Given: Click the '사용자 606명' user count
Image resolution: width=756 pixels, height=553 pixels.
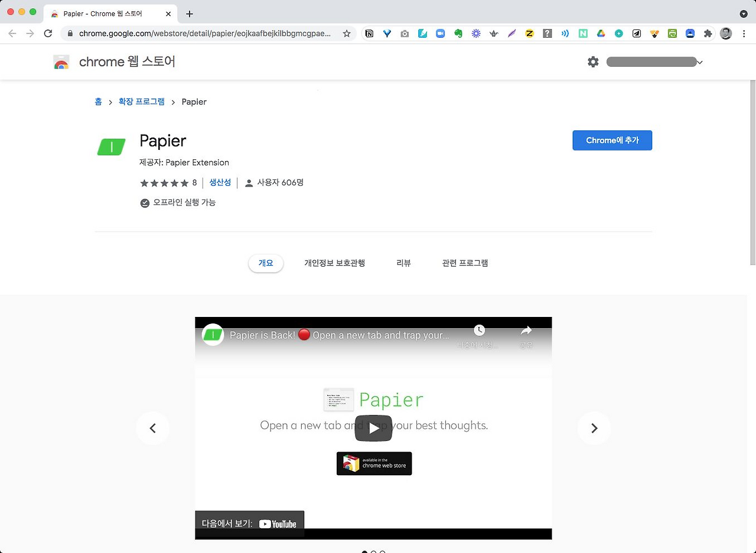Looking at the screenshot, I should tap(280, 183).
